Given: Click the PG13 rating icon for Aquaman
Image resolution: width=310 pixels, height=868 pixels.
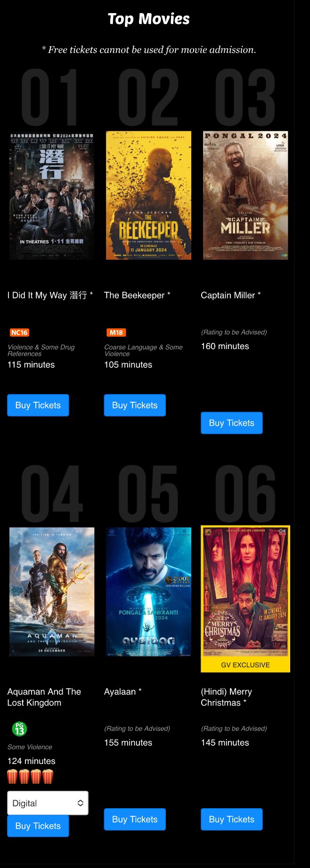Looking at the screenshot, I should [x=19, y=729].
